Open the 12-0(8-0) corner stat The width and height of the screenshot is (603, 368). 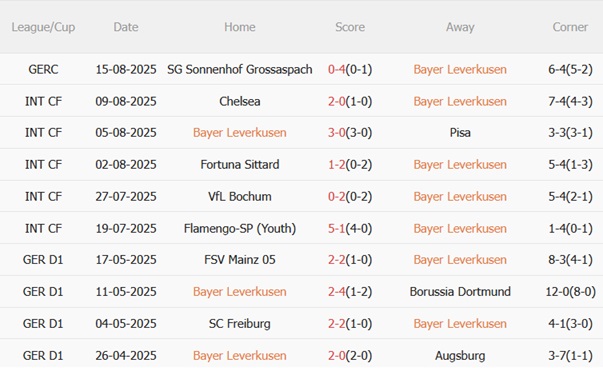click(570, 292)
